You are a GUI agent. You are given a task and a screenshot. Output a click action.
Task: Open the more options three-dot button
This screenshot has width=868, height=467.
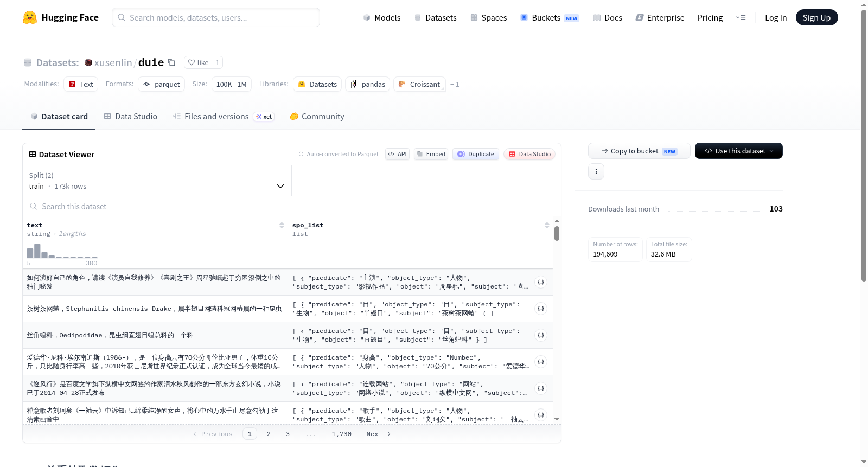coord(596,171)
